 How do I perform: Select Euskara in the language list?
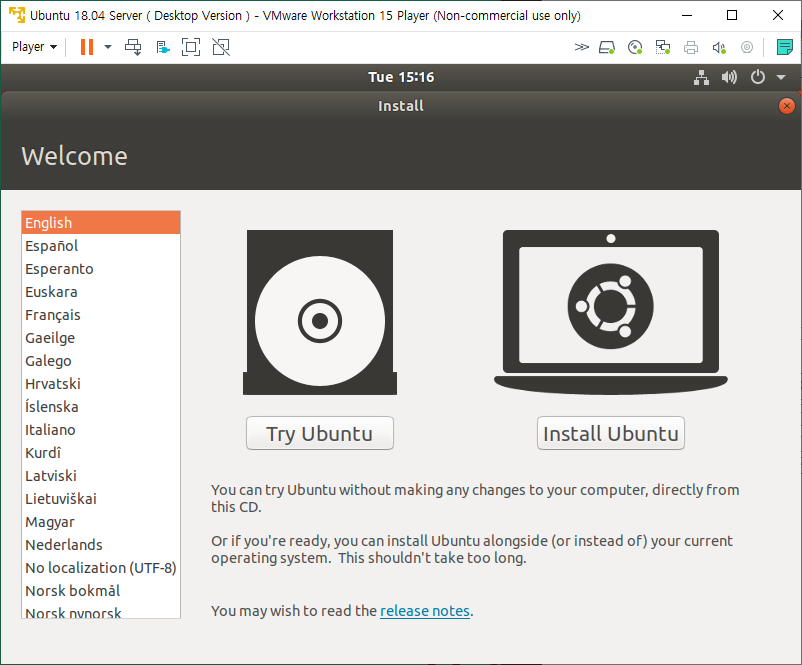tap(101, 292)
